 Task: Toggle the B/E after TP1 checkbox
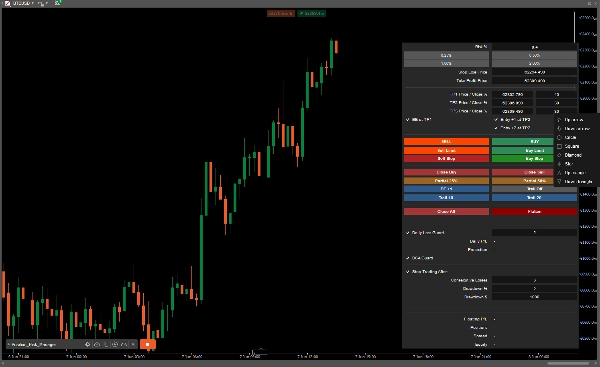click(x=496, y=120)
